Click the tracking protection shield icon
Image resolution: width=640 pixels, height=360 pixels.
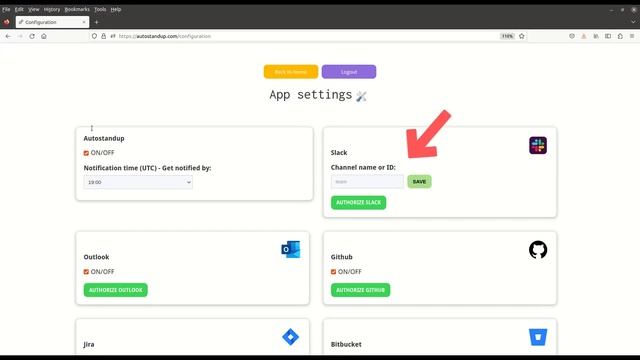[94, 36]
